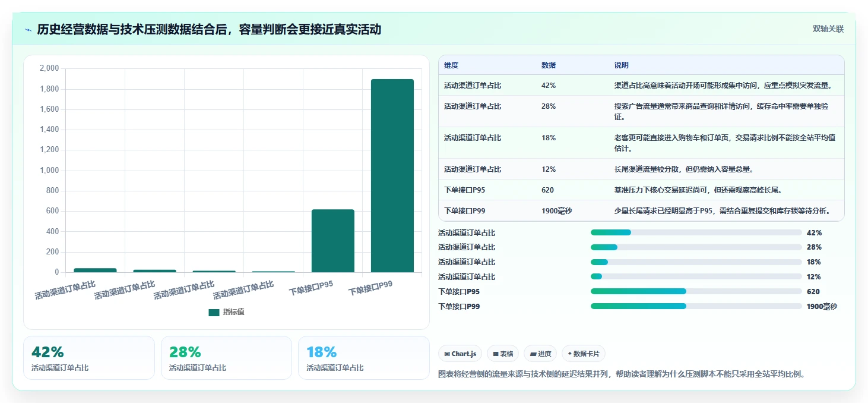Click the 下单接口P95 bar in chart
The width and height of the screenshot is (868, 403).
(333, 241)
